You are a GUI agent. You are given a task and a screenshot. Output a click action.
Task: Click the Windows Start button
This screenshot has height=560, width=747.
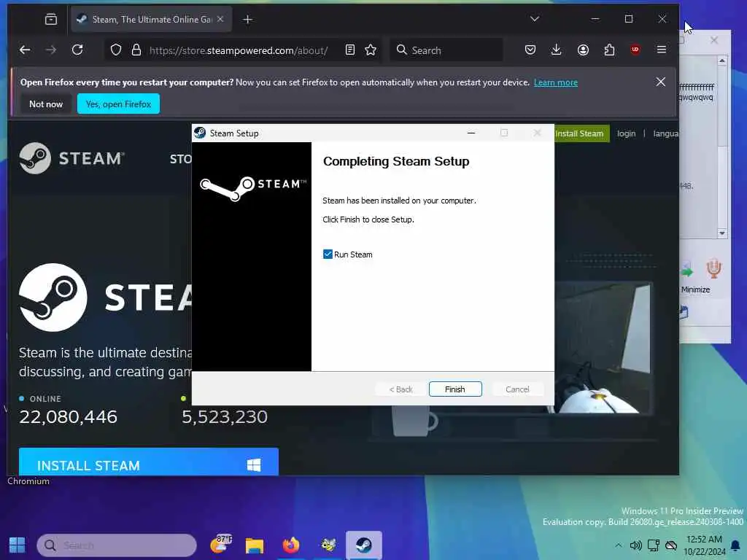click(18, 545)
